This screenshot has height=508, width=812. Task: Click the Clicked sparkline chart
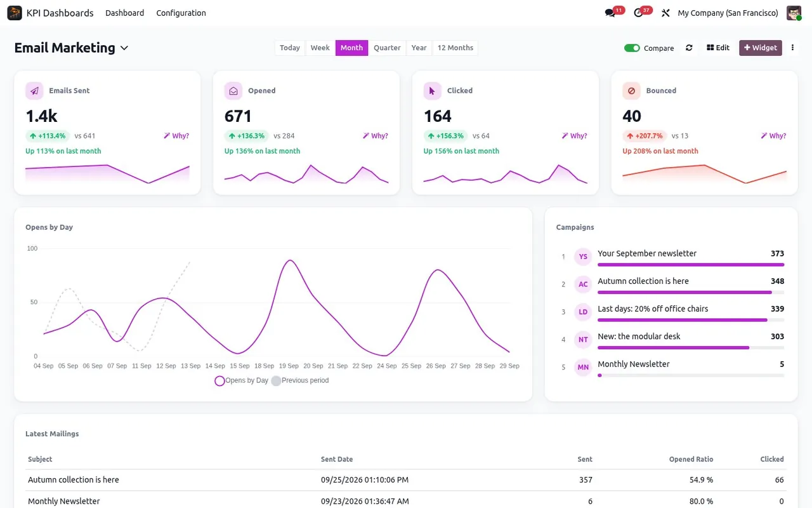[x=506, y=173]
